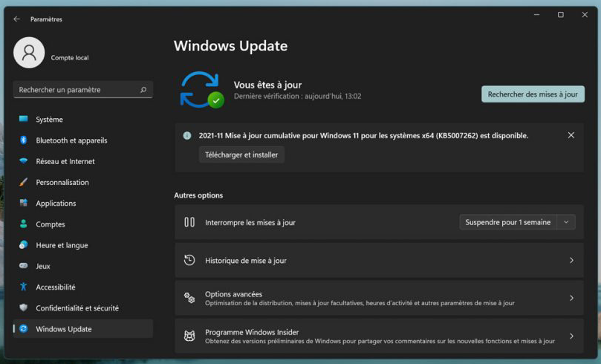Open the Options avancées row
601x364 pixels.
(379, 298)
